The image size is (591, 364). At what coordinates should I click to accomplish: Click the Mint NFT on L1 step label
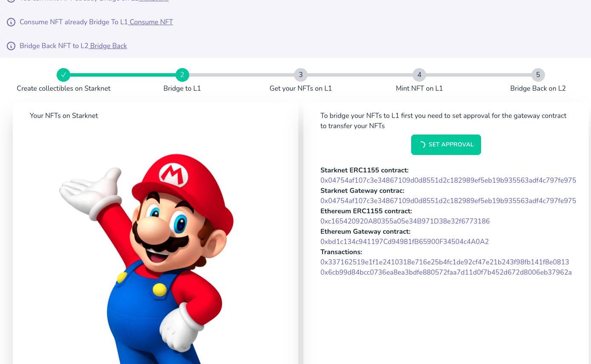pos(419,89)
